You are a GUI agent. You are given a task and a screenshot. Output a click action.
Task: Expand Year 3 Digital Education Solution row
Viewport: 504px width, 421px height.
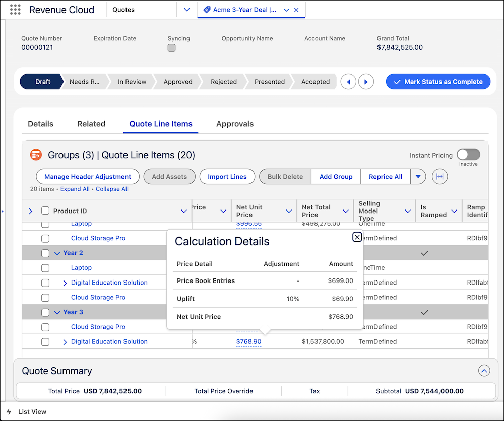click(x=65, y=342)
